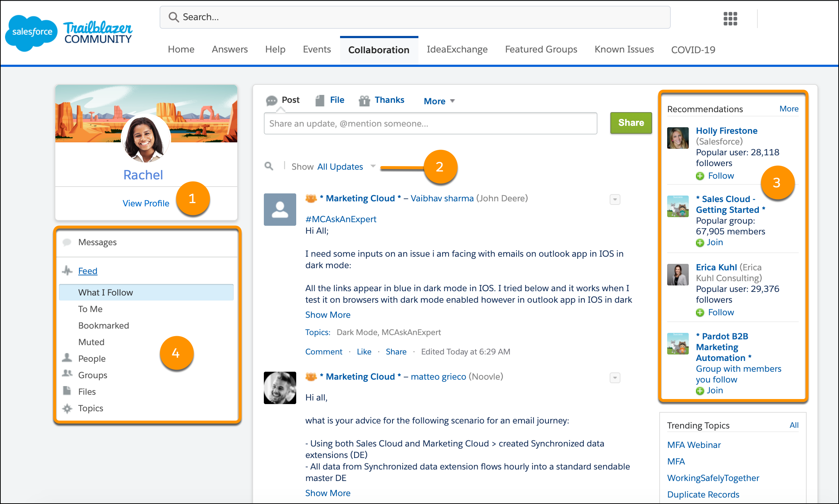Click the Share an update text field
The height and width of the screenshot is (504, 839).
(x=430, y=123)
